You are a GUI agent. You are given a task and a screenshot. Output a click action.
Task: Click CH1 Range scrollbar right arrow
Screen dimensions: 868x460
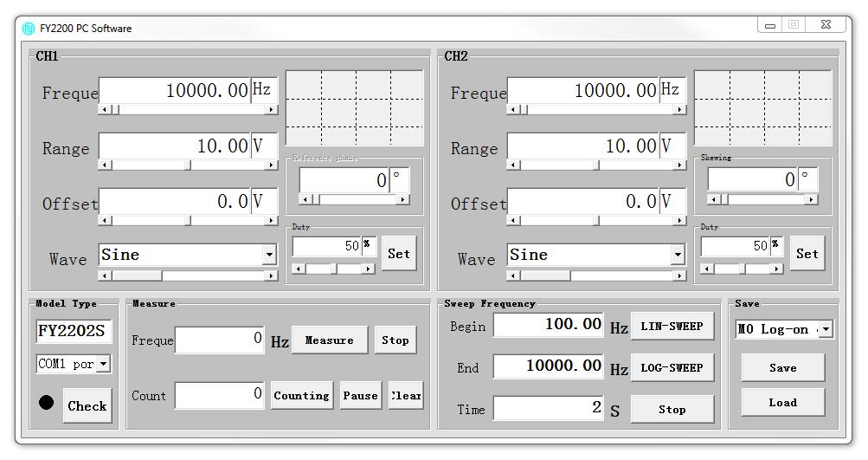(271, 165)
